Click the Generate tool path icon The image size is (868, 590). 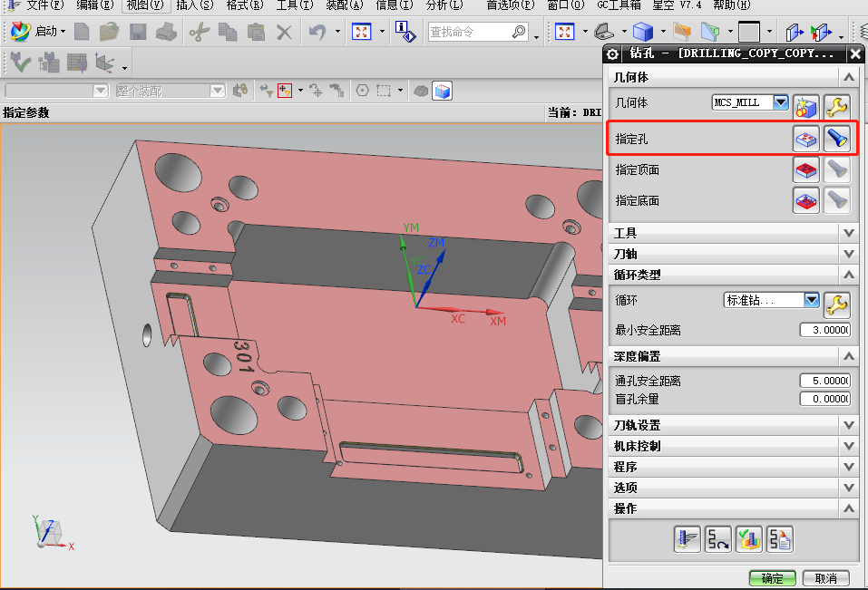(687, 539)
